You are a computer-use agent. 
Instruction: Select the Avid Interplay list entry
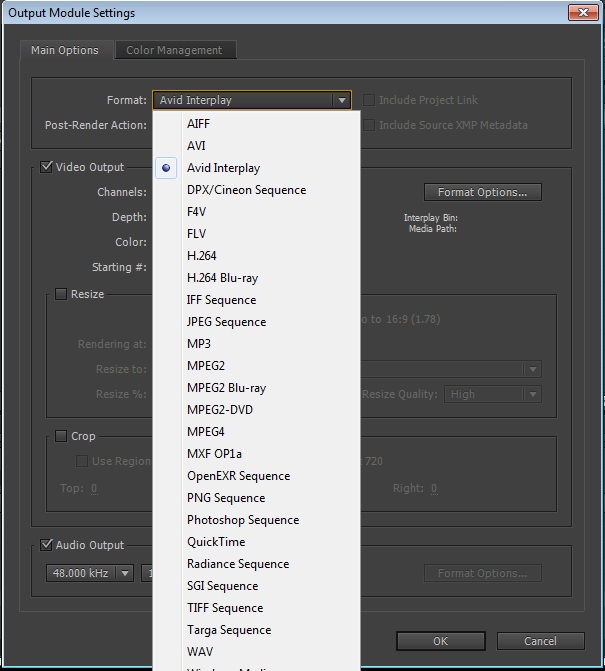tap(256, 168)
